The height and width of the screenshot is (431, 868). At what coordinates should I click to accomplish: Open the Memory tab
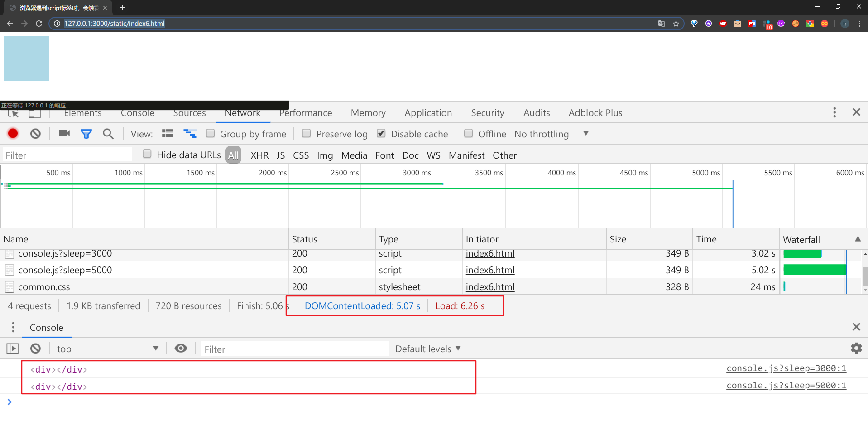click(x=368, y=113)
